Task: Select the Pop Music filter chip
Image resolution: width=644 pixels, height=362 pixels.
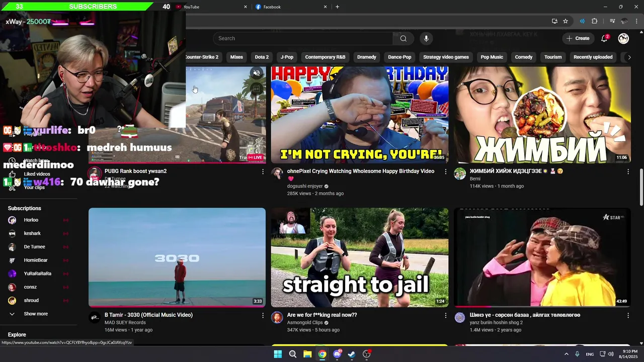Action: tap(492, 57)
